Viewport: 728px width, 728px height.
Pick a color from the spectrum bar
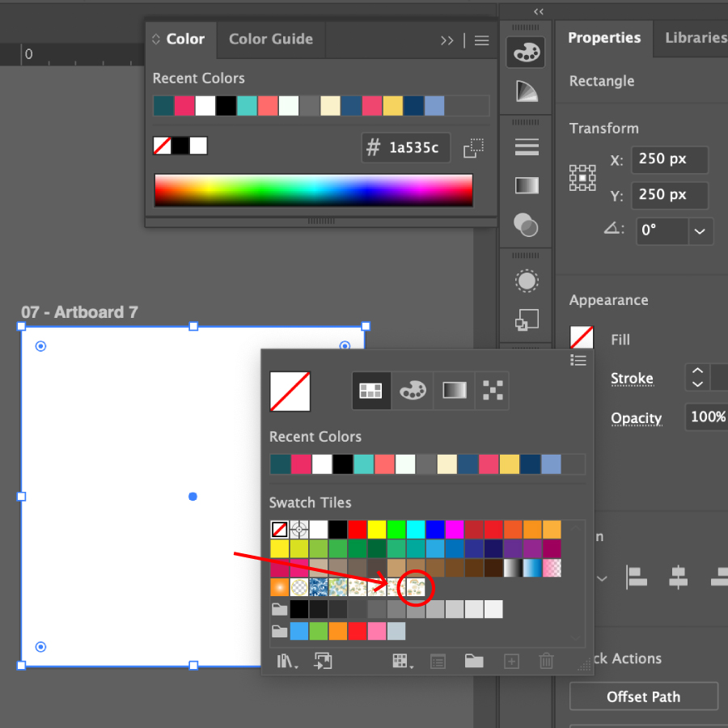tap(313, 190)
